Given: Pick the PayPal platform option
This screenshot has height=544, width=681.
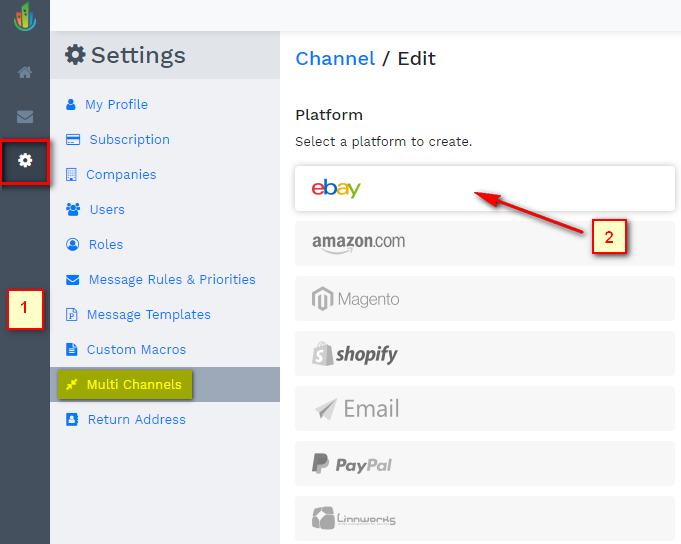Looking at the screenshot, I should (484, 464).
